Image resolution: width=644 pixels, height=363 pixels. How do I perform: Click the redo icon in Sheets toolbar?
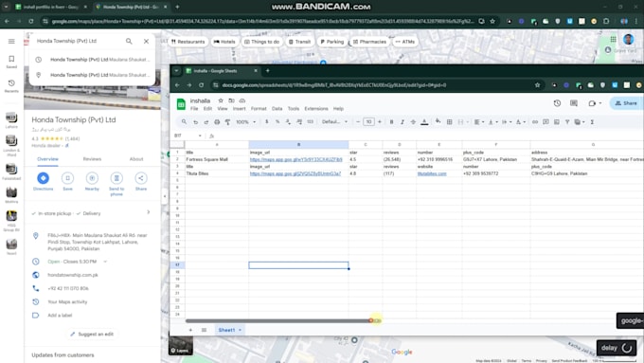coord(206,122)
